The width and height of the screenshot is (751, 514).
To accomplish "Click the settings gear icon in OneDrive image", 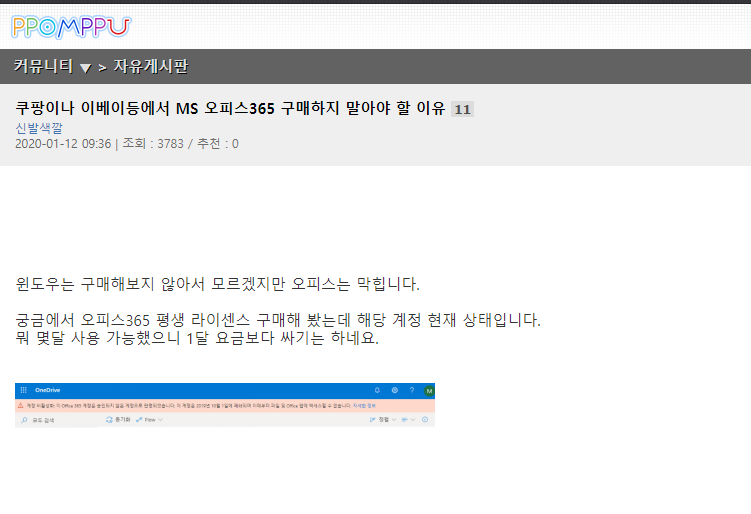I will [x=395, y=390].
